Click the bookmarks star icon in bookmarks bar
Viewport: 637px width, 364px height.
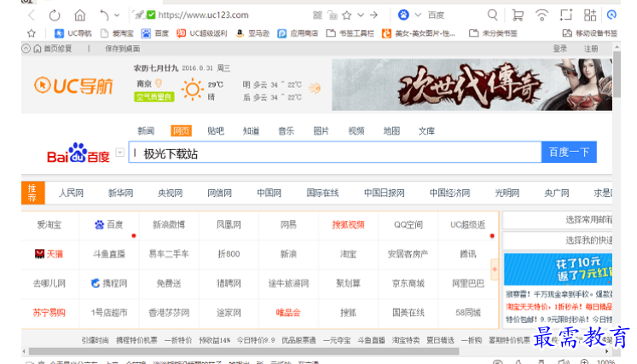pos(32,33)
